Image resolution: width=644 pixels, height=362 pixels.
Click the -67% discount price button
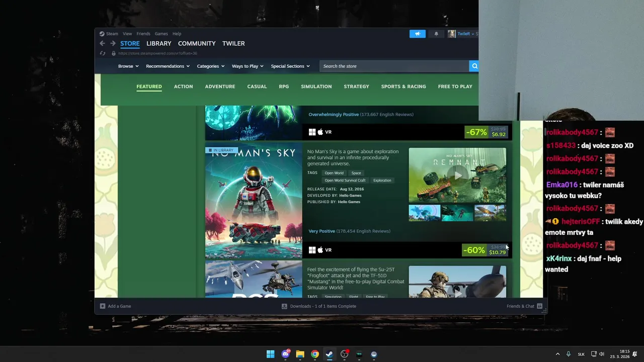486,132
